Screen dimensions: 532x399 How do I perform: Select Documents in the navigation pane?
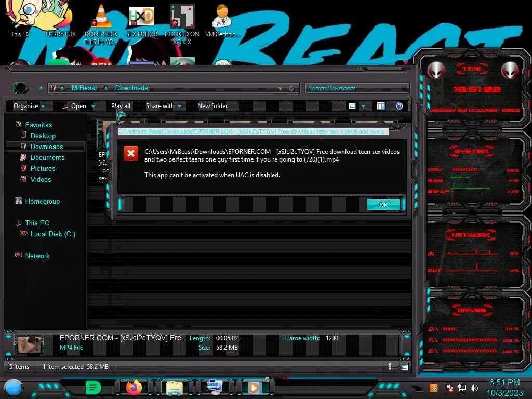(47, 157)
